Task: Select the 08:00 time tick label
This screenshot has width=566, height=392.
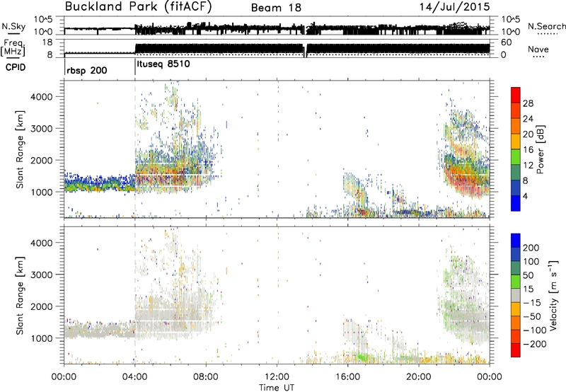Action: click(206, 377)
